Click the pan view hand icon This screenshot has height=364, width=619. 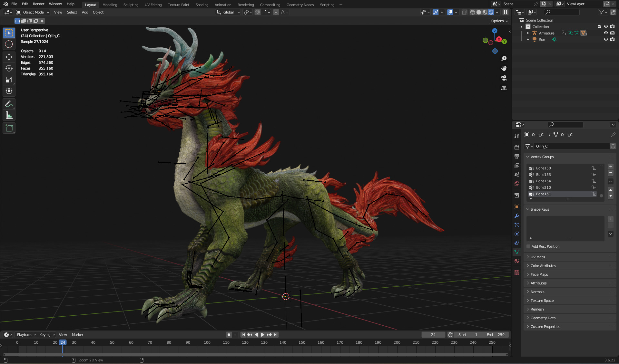coord(504,68)
